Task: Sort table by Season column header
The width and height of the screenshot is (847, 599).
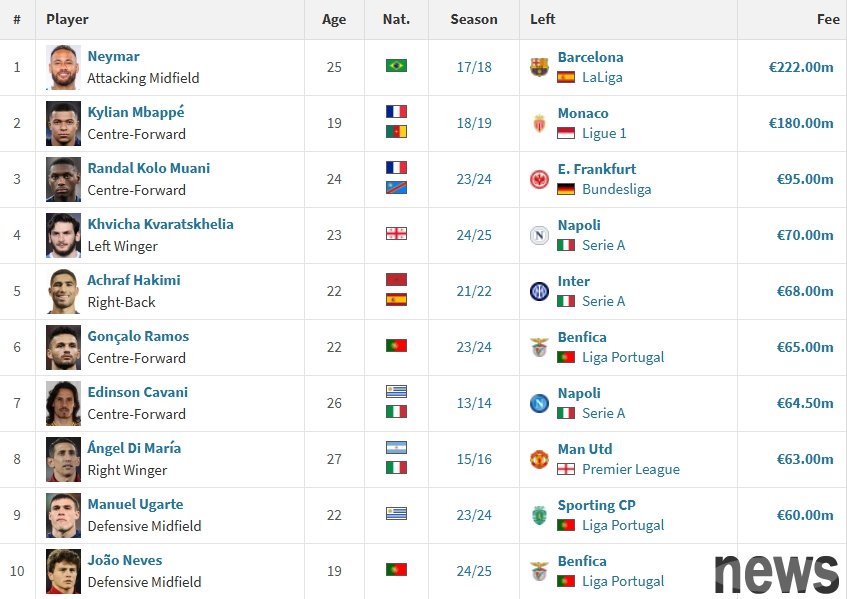Action: [474, 19]
